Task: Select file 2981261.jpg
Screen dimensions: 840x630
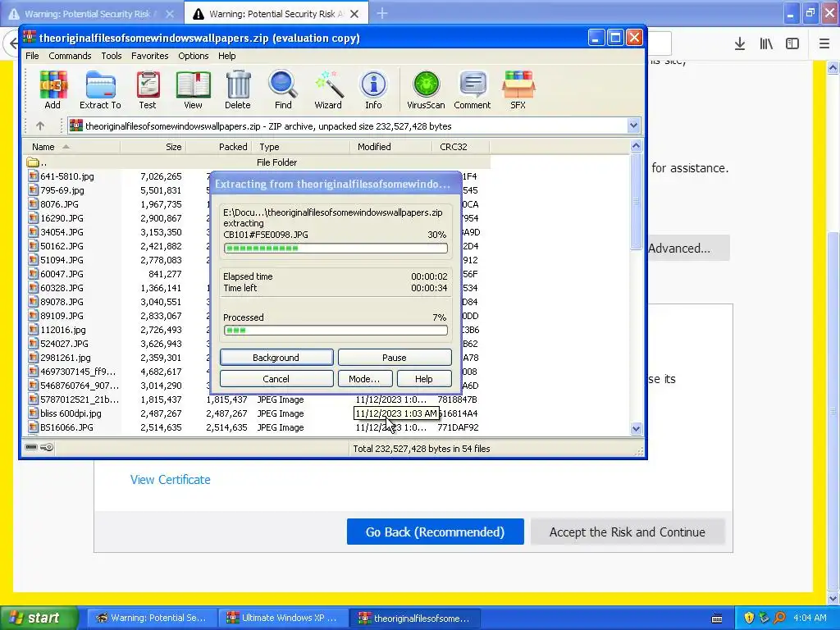Action: 66,358
